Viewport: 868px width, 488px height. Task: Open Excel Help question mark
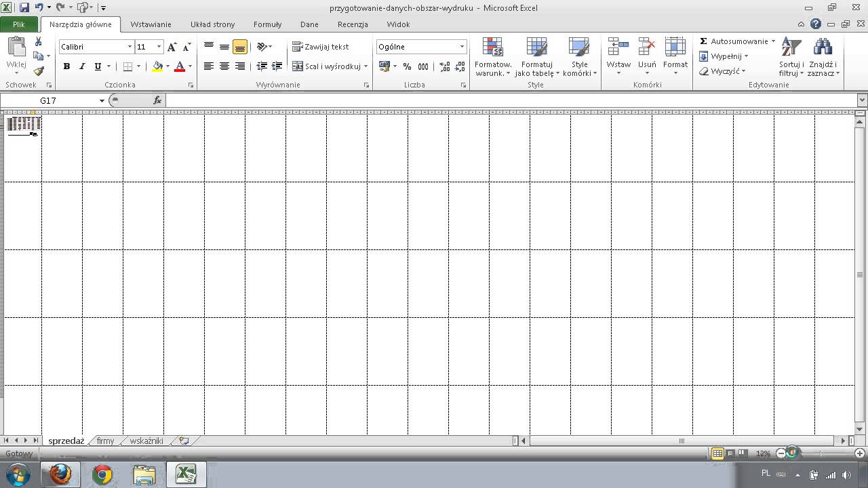[816, 24]
